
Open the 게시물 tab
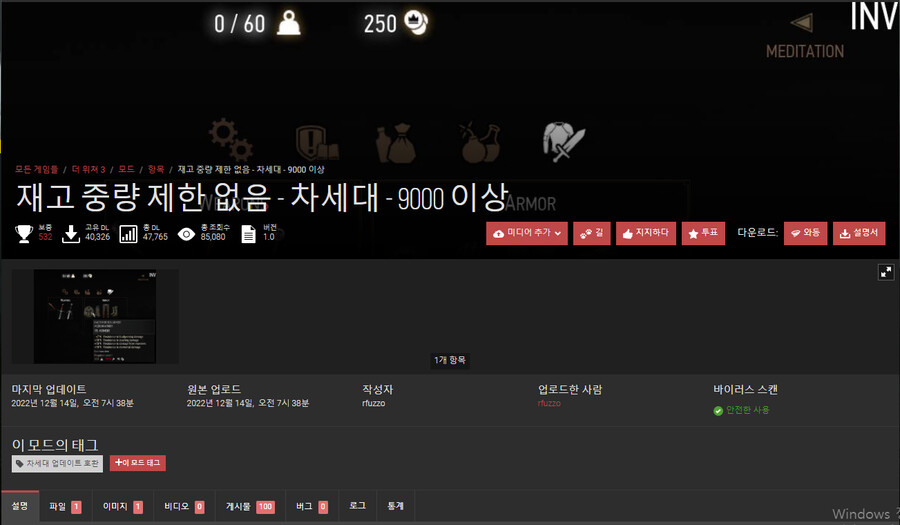pos(250,506)
